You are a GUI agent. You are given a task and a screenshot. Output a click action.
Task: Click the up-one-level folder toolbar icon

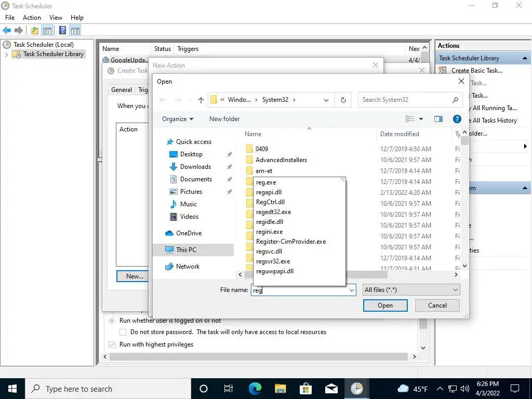35,31
